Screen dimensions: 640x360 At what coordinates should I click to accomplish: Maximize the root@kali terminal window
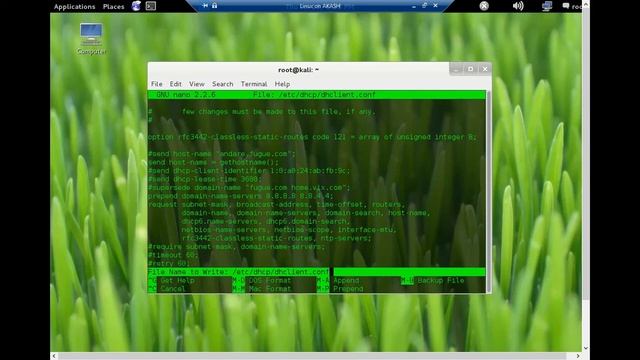point(470,69)
